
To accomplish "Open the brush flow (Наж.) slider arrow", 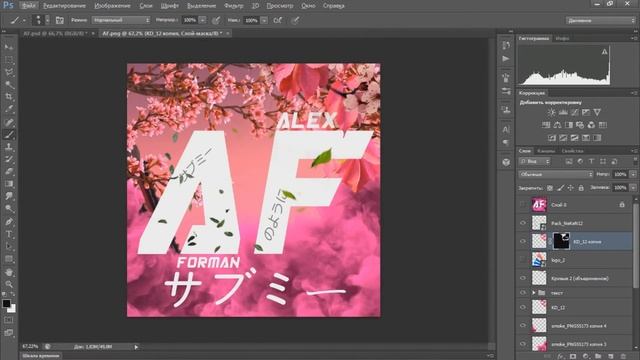I will (x=264, y=20).
